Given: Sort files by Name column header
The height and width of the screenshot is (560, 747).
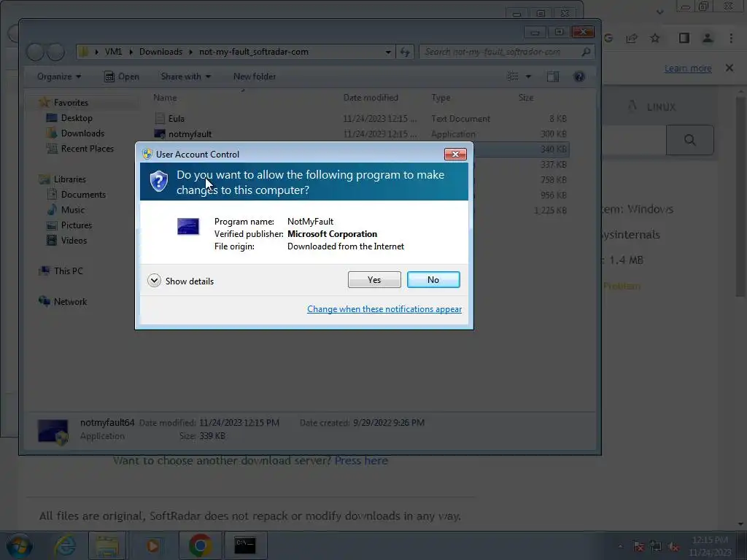Looking at the screenshot, I should 165,98.
